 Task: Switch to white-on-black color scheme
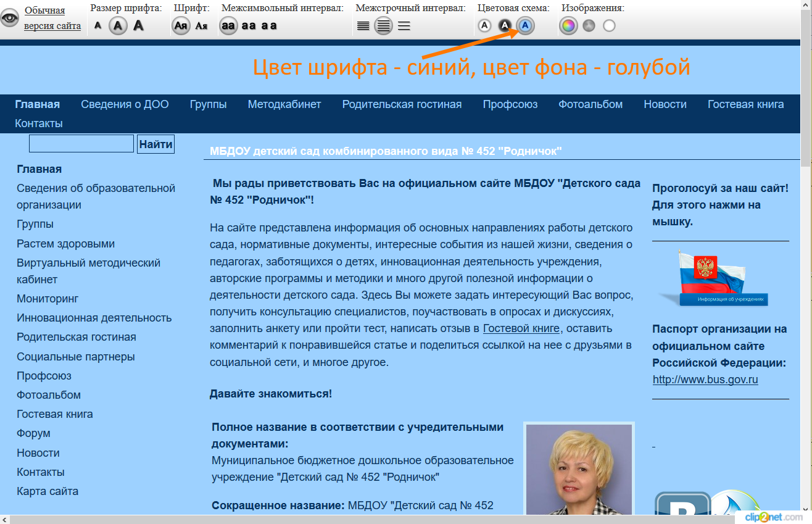click(505, 25)
